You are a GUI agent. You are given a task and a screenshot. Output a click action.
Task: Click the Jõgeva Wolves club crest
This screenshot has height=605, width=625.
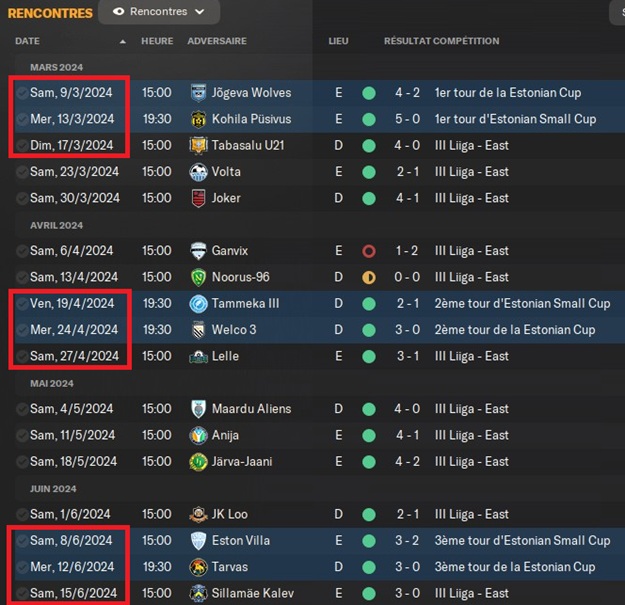pyautogui.click(x=198, y=93)
